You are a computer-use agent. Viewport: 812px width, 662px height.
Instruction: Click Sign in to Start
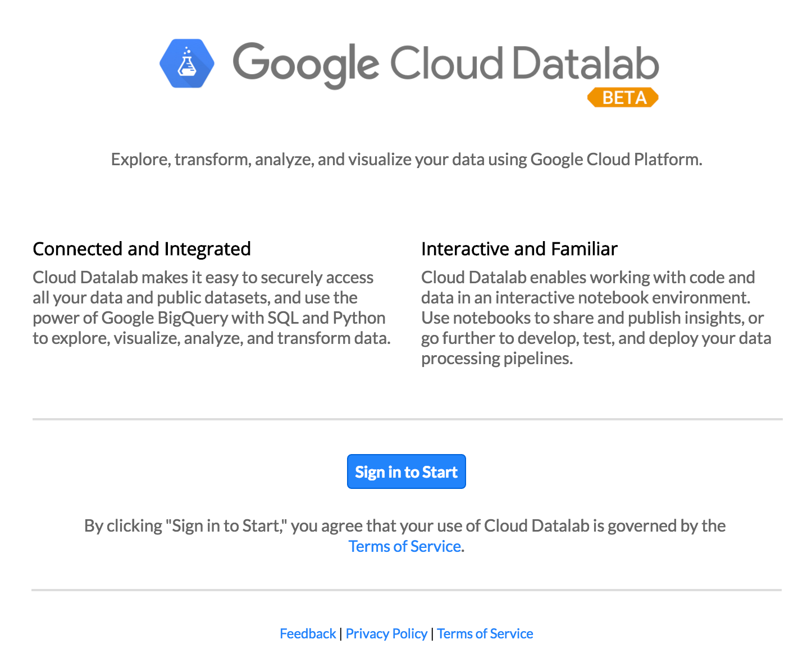click(x=406, y=471)
